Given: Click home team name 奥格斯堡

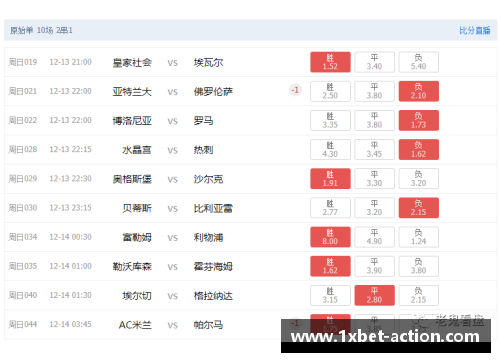Looking at the screenshot, I should [132, 179].
